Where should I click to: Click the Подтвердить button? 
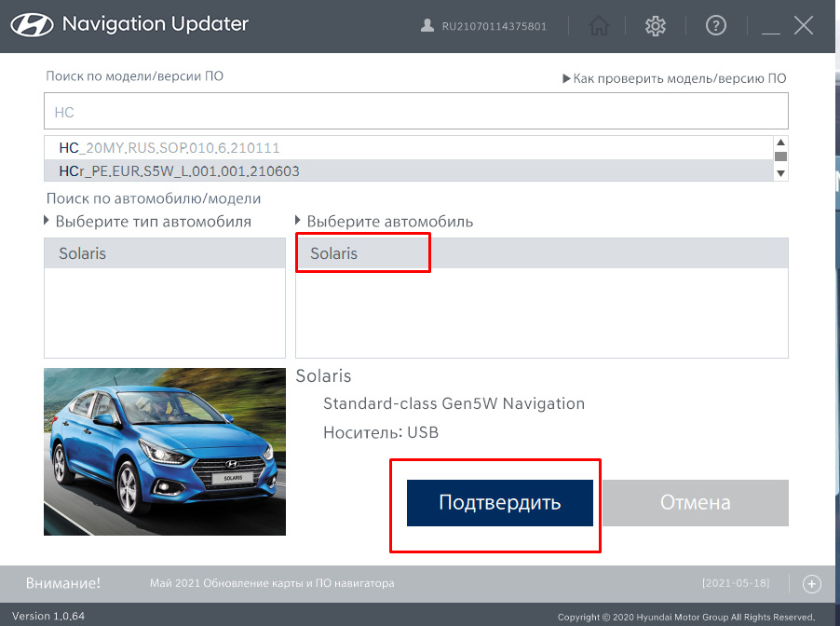[x=499, y=503]
